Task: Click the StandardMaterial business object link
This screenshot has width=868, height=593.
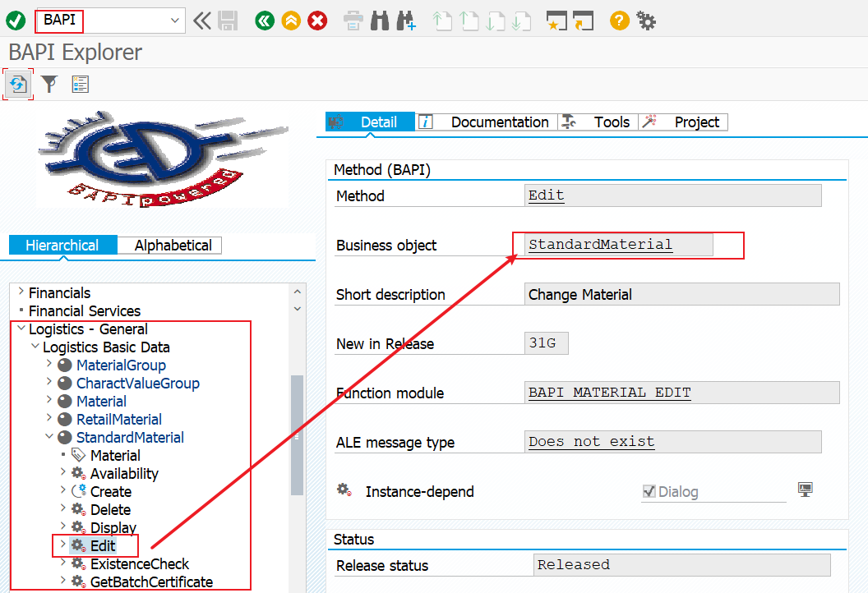Action: (x=600, y=245)
